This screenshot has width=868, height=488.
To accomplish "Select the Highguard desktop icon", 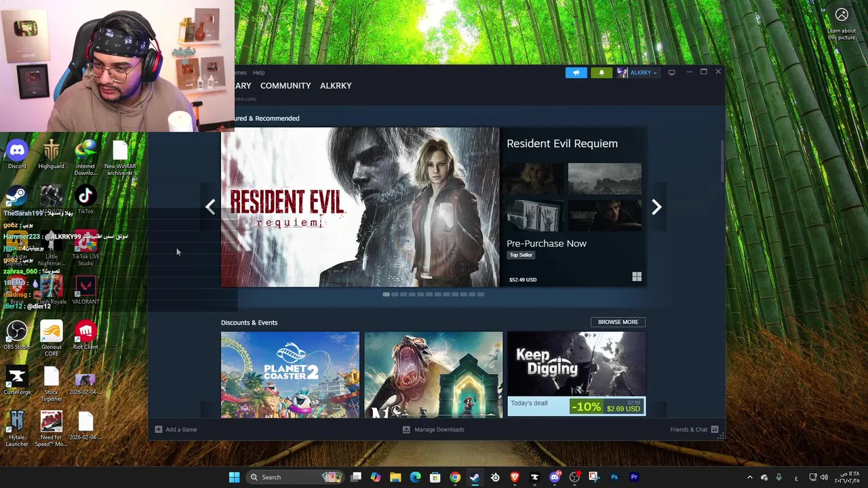I will [x=51, y=155].
